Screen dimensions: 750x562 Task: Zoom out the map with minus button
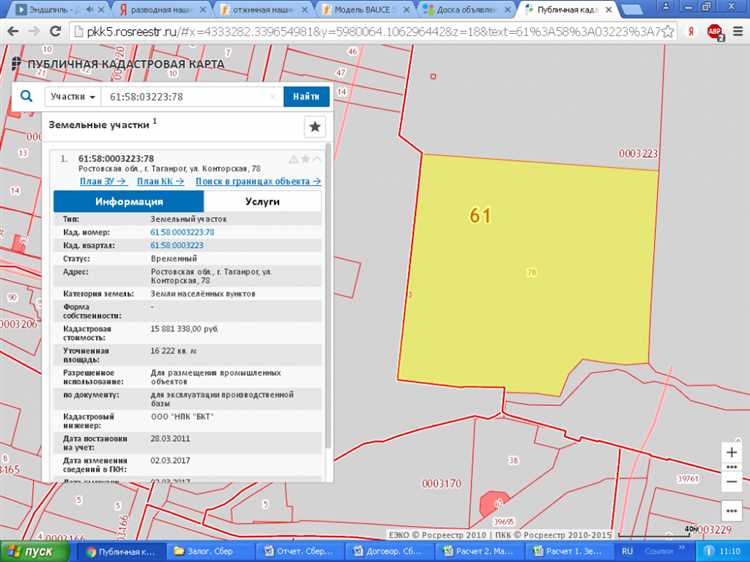coord(731,482)
